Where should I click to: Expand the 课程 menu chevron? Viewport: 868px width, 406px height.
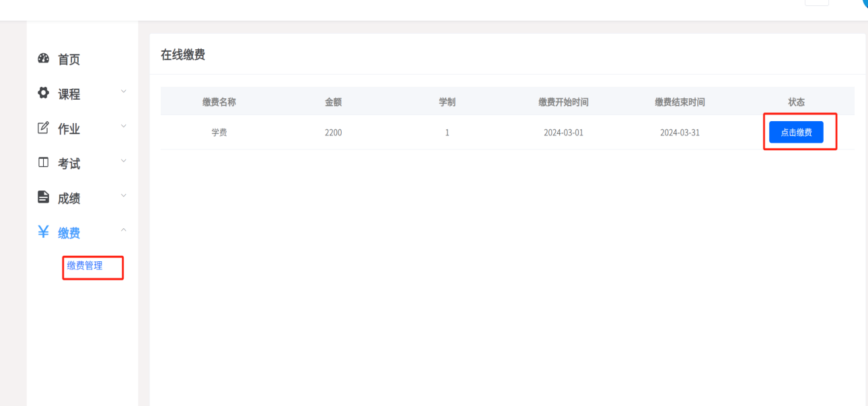[123, 91]
